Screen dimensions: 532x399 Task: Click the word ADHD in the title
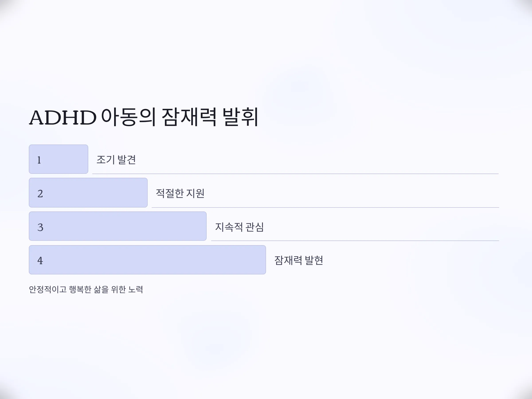pyautogui.click(x=63, y=118)
